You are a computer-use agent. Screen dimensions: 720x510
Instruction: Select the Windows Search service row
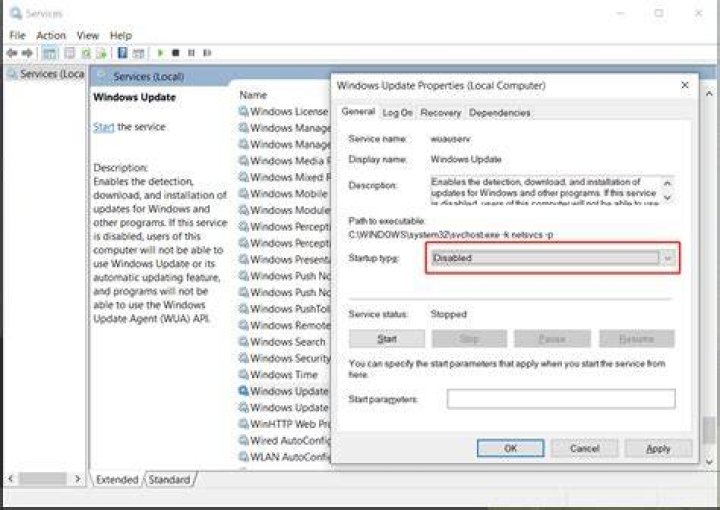(282, 342)
